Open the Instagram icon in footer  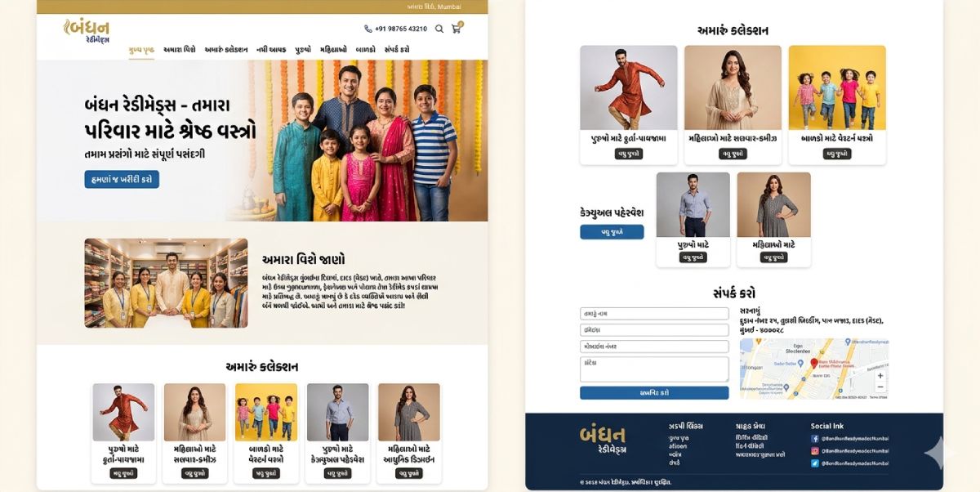(x=815, y=451)
